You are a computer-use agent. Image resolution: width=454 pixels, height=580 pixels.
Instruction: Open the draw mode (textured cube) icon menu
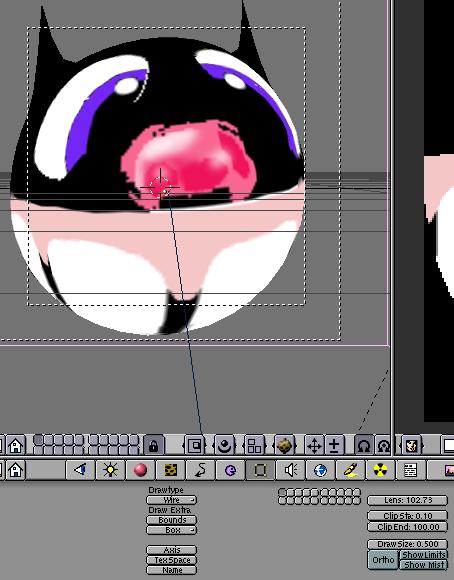(x=285, y=445)
